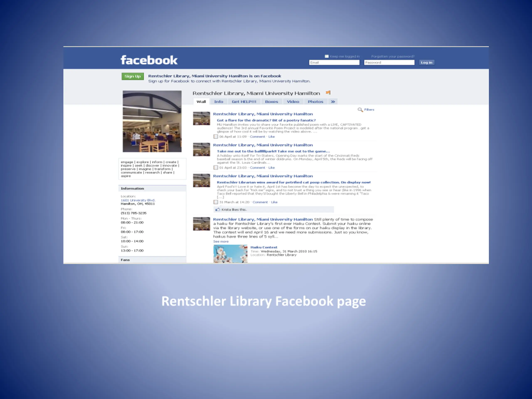
Task: Click page name on the cat poop post
Action: [x=263, y=176]
